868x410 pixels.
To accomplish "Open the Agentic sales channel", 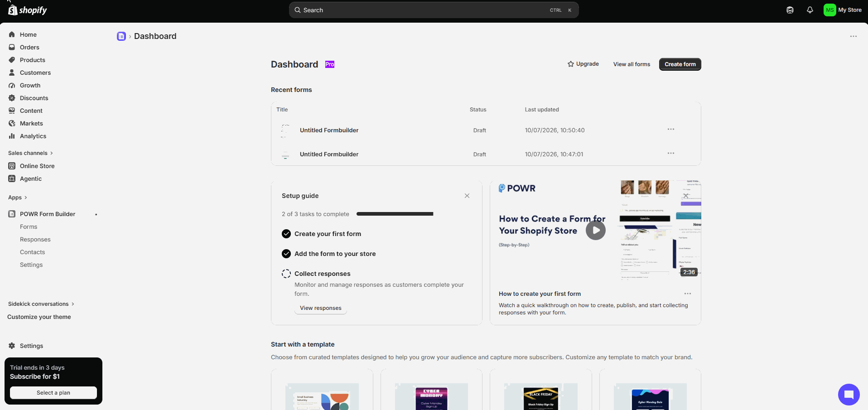I will pyautogui.click(x=31, y=178).
